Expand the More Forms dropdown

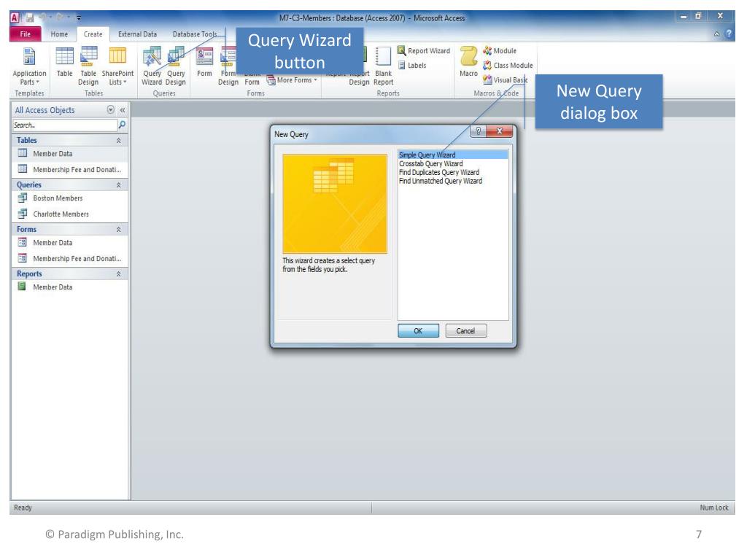(292, 80)
